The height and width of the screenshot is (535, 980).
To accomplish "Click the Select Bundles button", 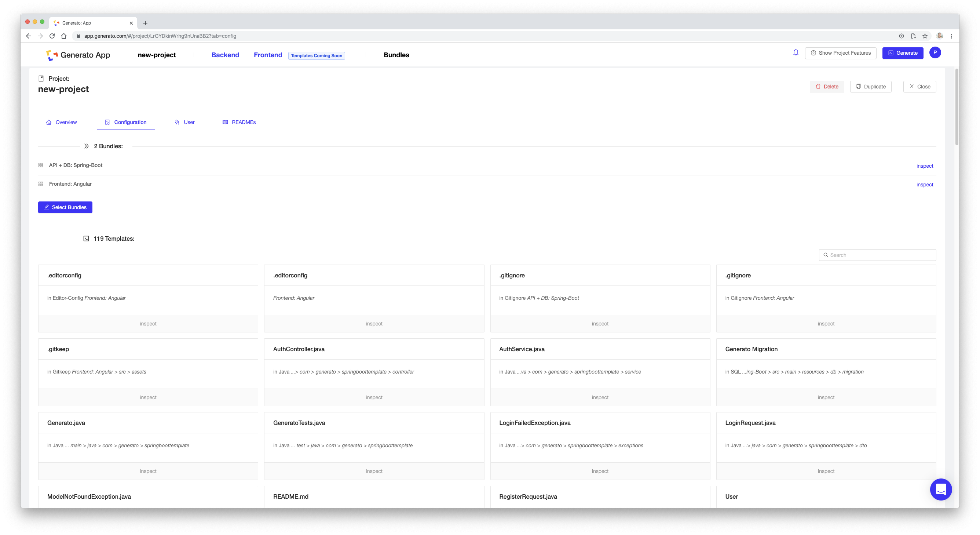I will click(x=65, y=207).
